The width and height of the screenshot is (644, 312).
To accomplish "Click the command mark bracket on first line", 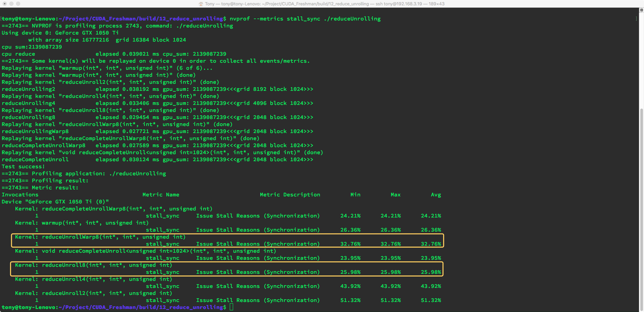I will click(636, 19).
